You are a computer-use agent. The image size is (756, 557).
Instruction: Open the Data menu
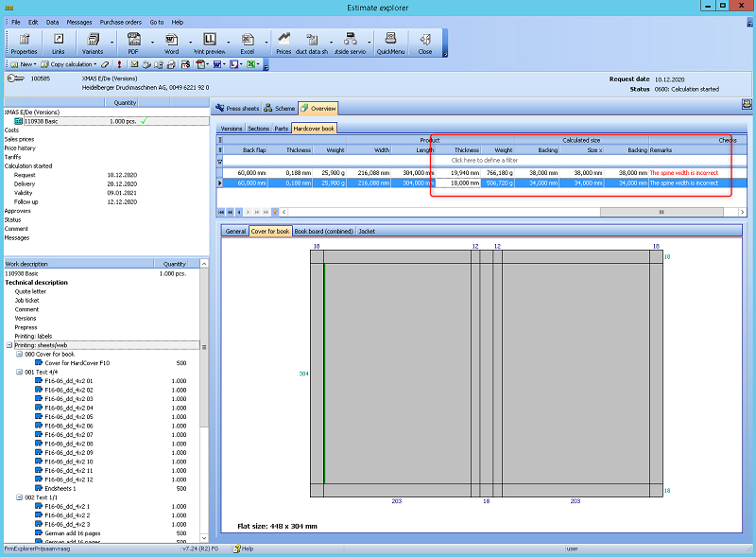click(52, 22)
